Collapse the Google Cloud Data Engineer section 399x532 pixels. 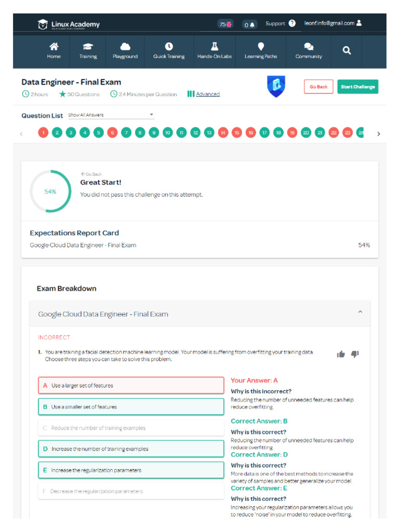tap(360, 312)
